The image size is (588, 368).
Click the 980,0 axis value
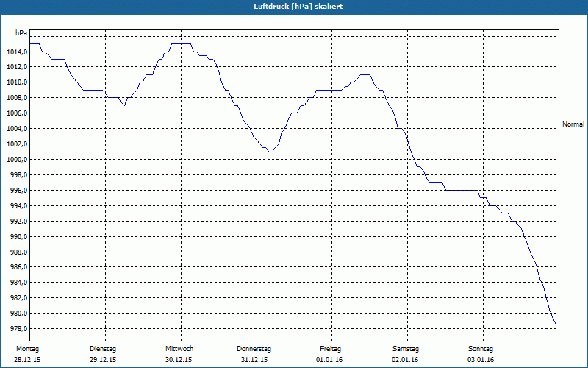coord(18,314)
